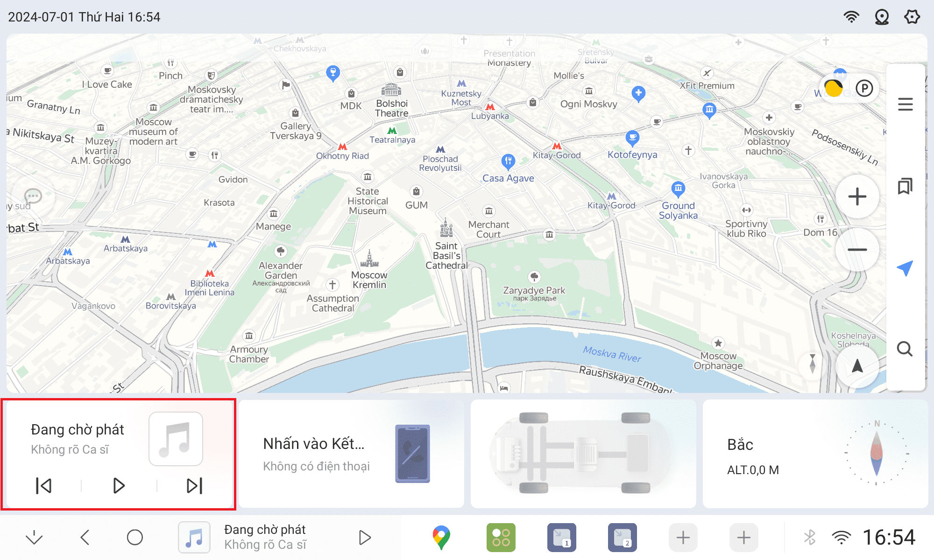934x560 pixels.
Task: Open Google Maps from dock
Action: (441, 537)
